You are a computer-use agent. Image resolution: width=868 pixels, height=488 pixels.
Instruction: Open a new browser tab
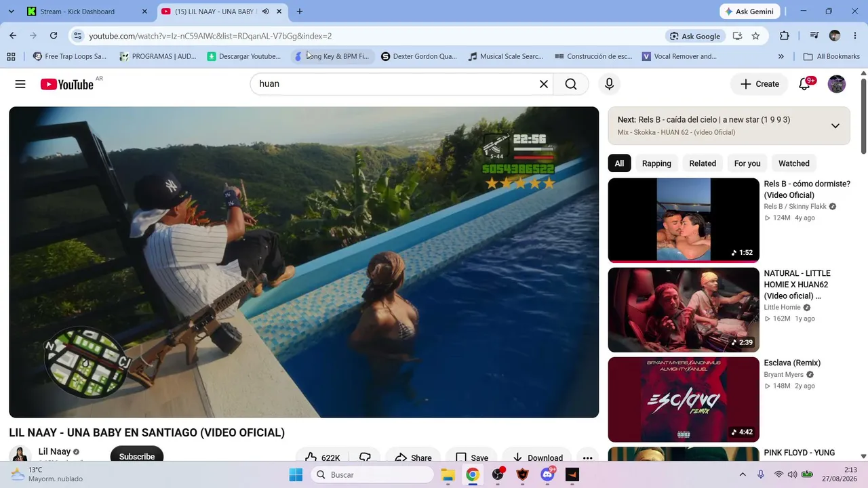300,12
